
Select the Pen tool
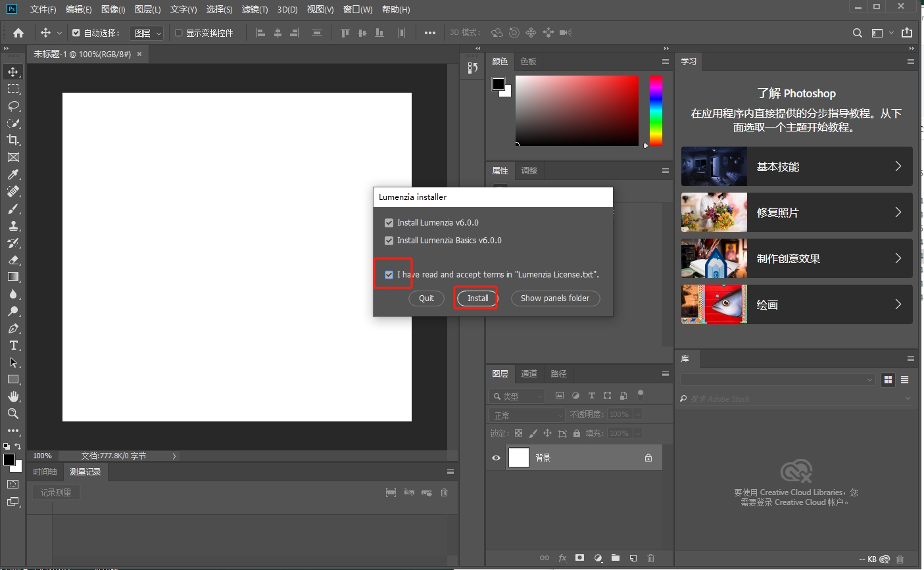pyautogui.click(x=13, y=328)
